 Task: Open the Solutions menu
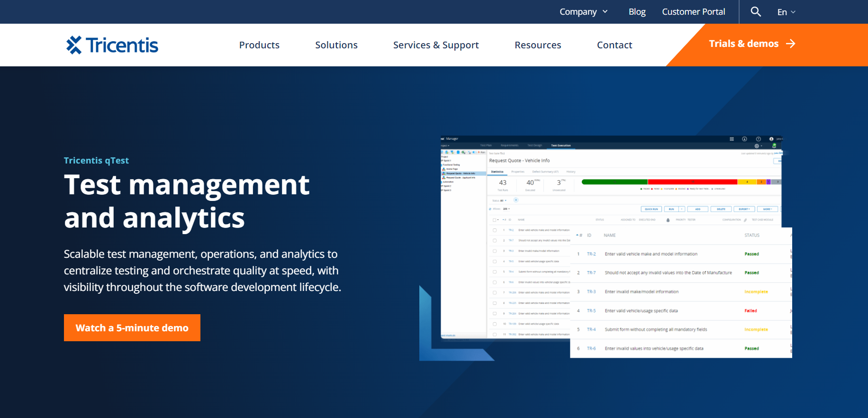pos(336,45)
